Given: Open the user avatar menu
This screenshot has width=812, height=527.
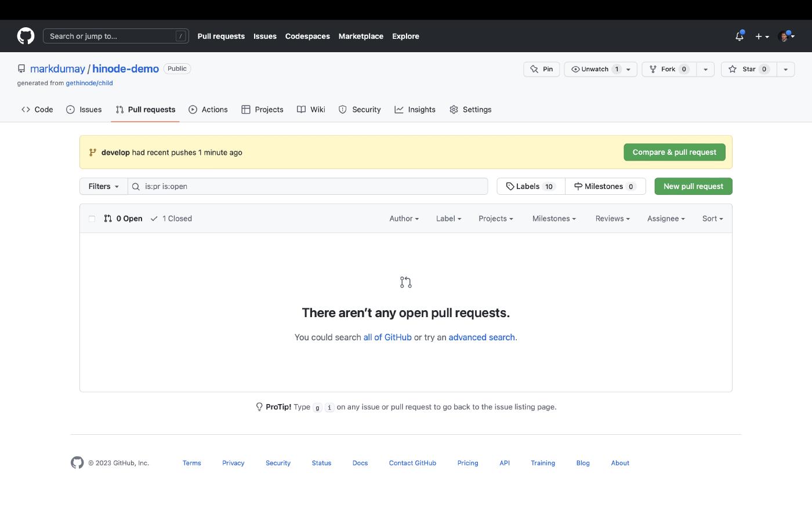Looking at the screenshot, I should pos(786,36).
